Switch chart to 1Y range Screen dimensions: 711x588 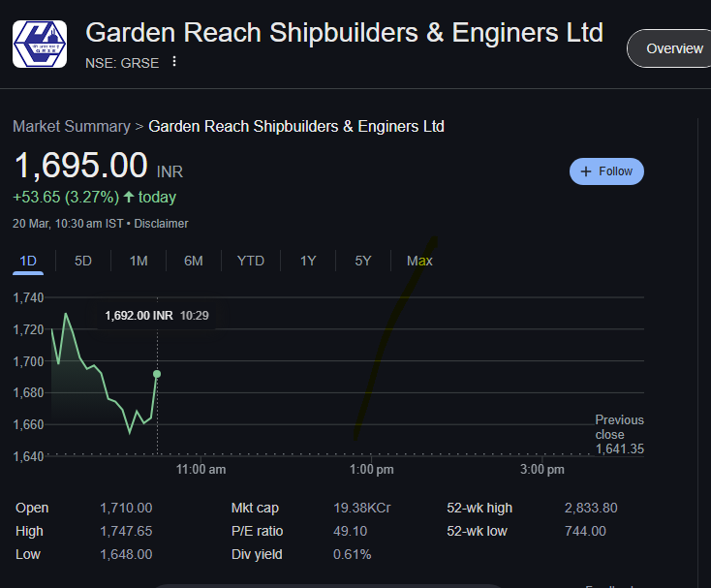pyautogui.click(x=308, y=262)
